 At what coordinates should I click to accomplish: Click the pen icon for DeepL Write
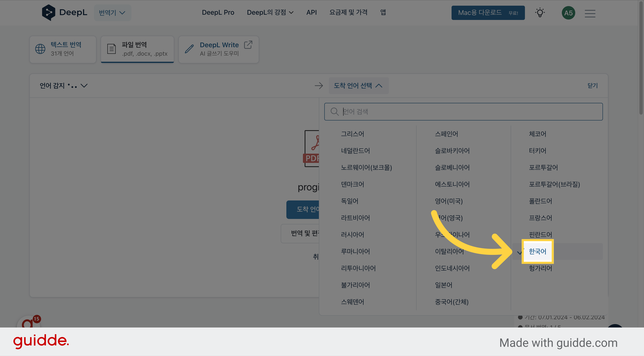pyautogui.click(x=189, y=49)
